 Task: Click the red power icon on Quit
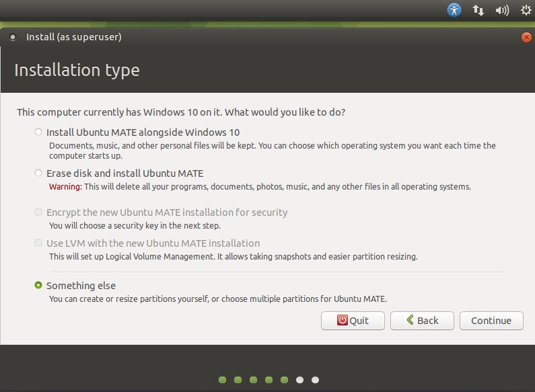click(343, 321)
